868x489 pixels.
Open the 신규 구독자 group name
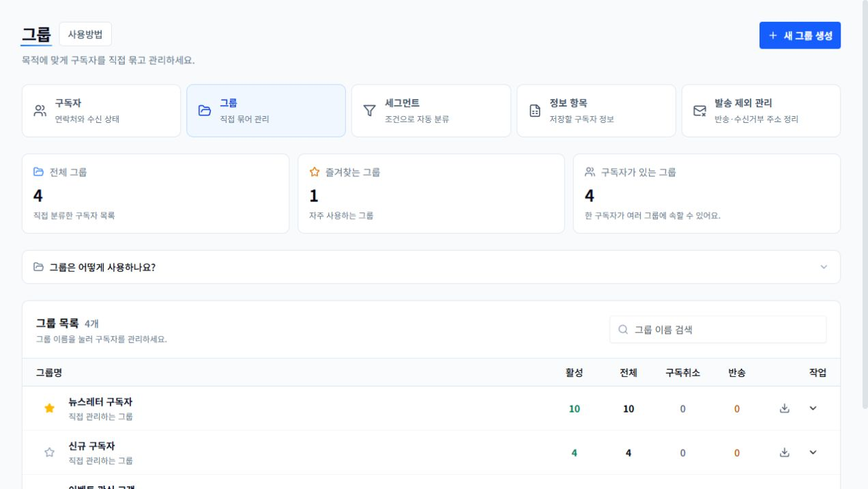pos(92,446)
